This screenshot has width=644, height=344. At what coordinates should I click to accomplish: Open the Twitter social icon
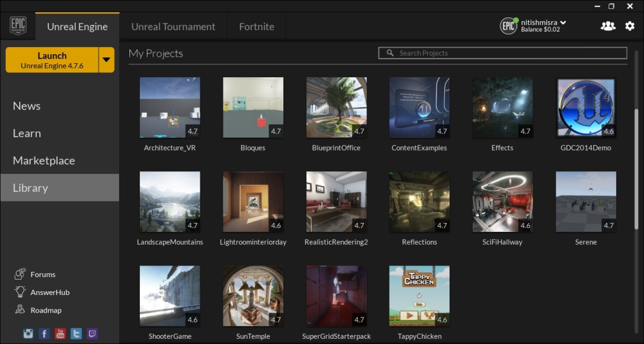click(76, 333)
